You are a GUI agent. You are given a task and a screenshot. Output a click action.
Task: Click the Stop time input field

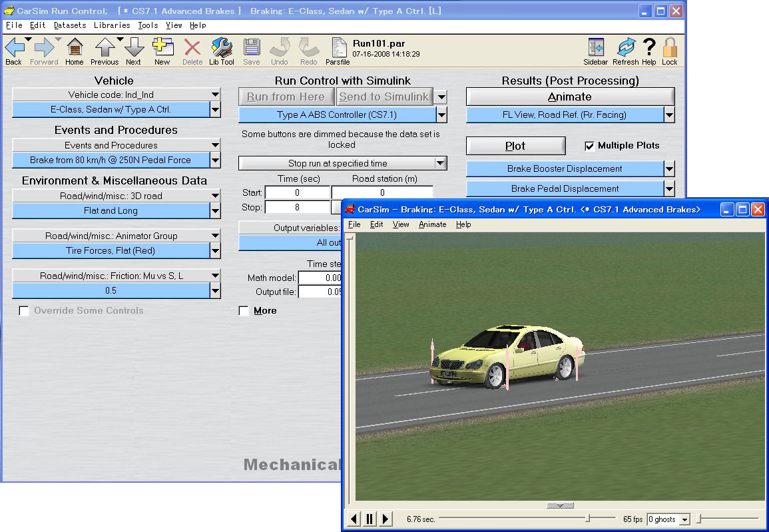[297, 207]
